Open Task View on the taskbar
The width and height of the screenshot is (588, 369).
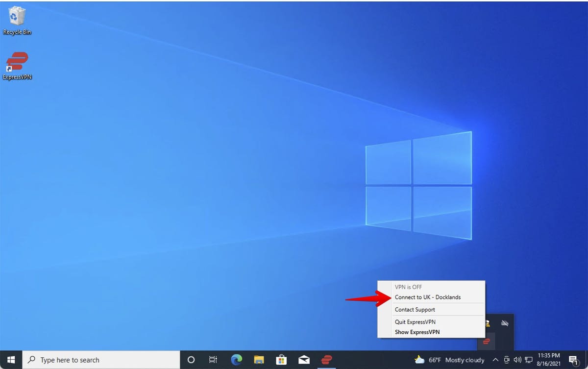pos(213,360)
